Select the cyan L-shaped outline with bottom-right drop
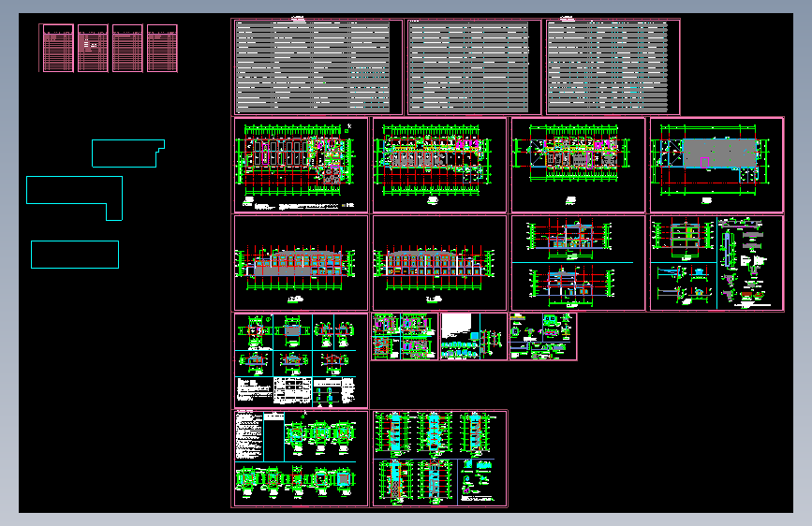The height and width of the screenshot is (526, 812). point(75,198)
